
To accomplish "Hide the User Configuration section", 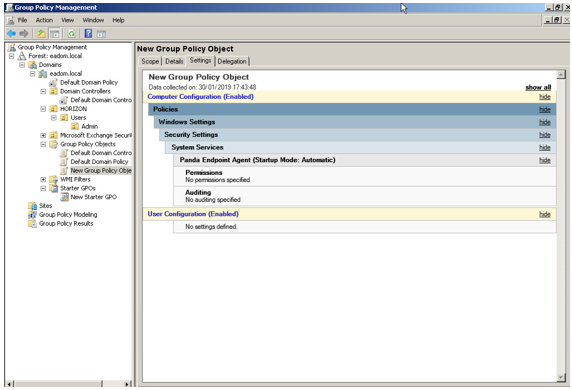I will click(545, 214).
